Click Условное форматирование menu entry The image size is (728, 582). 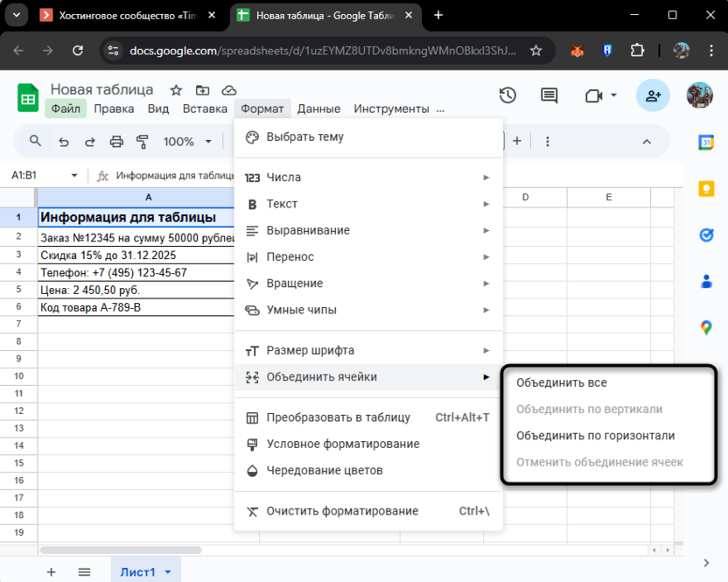click(x=343, y=444)
